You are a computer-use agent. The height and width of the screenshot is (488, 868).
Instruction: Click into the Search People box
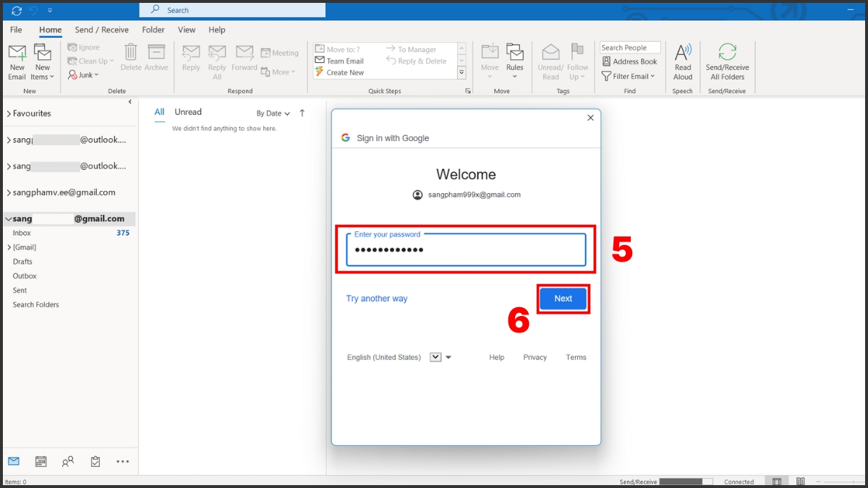pyautogui.click(x=630, y=48)
